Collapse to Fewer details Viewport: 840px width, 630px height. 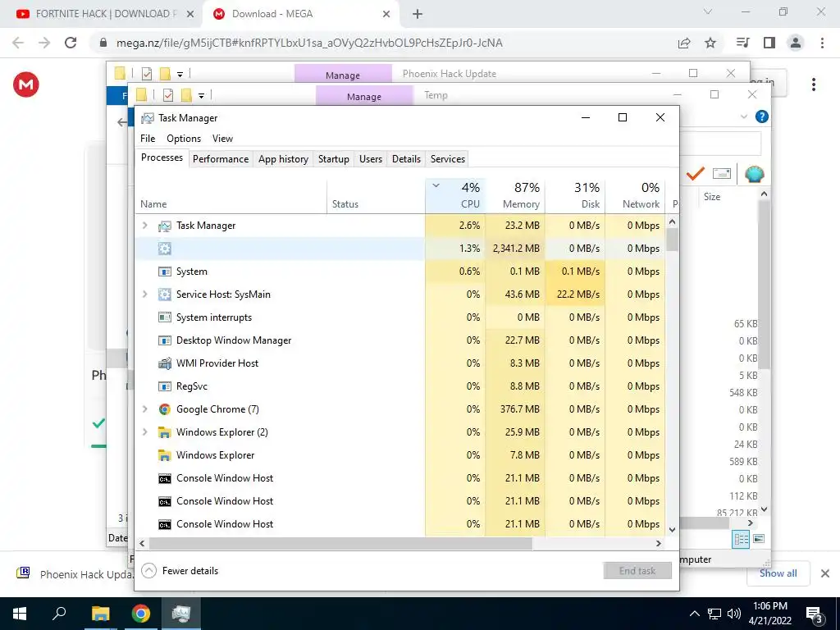point(180,571)
